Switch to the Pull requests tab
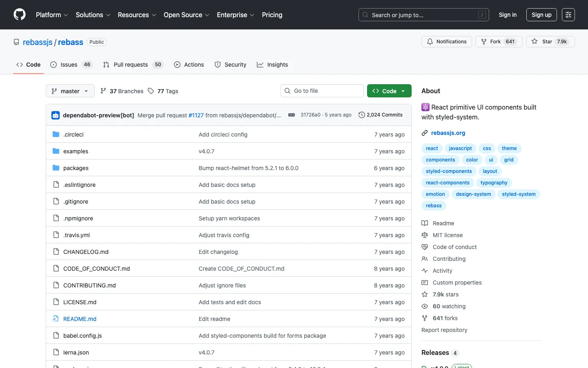 coord(133,65)
